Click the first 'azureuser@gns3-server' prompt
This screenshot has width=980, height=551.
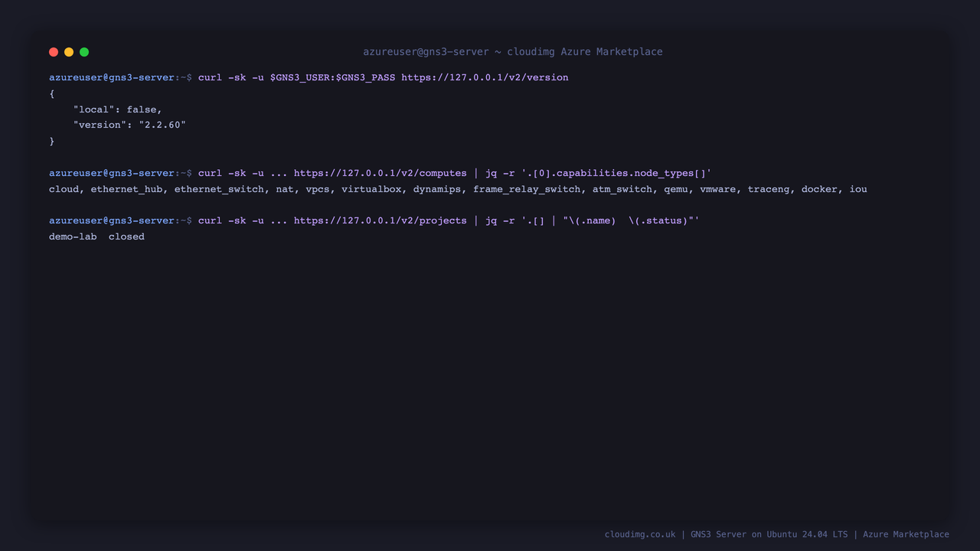pos(112,77)
